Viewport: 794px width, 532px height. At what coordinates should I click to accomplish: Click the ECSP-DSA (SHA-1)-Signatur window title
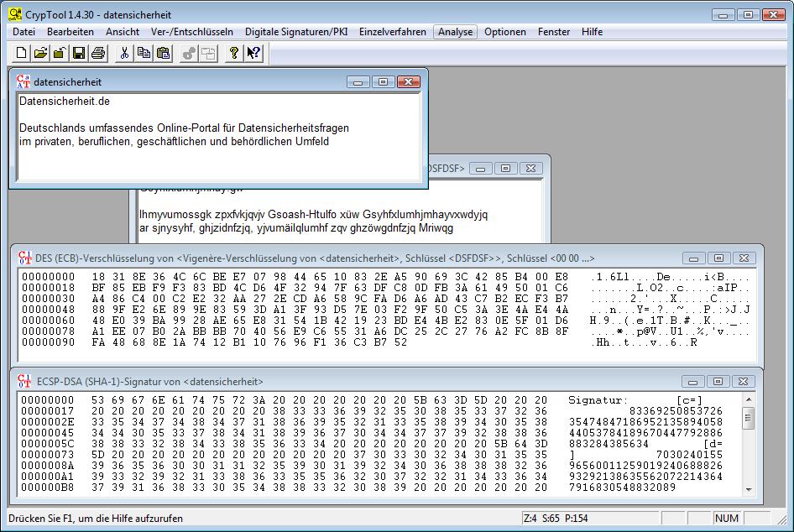(x=150, y=382)
